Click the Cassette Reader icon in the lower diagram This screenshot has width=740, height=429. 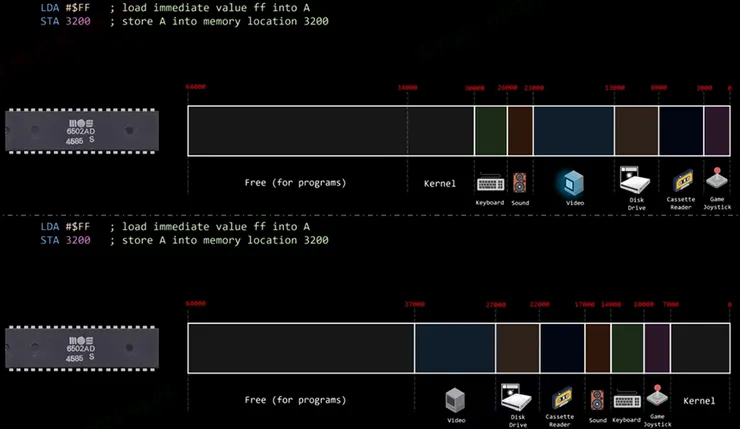click(x=562, y=398)
